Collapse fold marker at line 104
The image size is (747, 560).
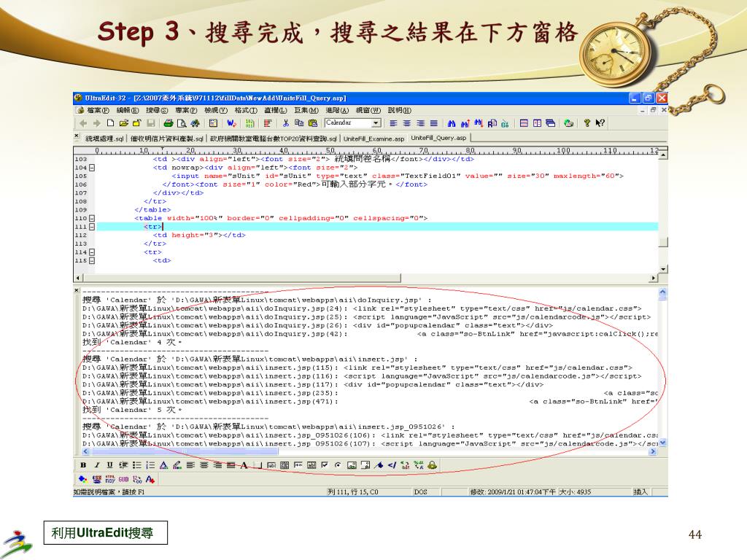click(x=92, y=168)
